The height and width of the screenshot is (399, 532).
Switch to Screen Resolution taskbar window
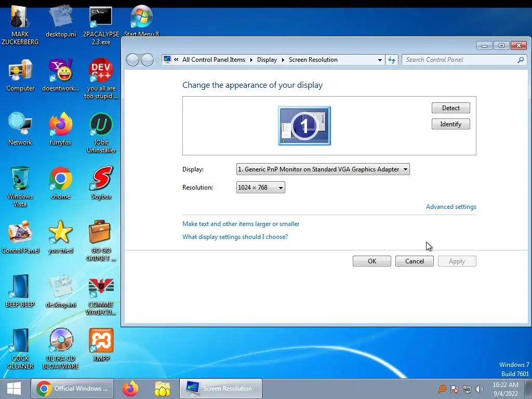220,389
